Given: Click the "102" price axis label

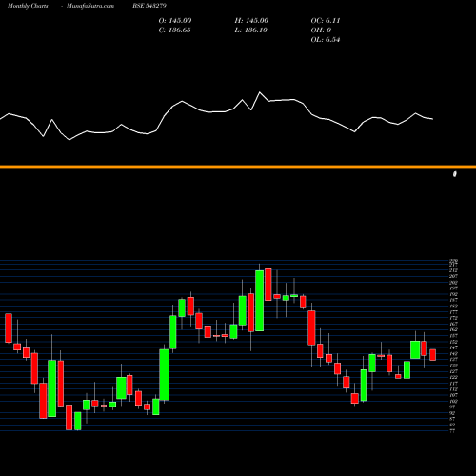Looking at the screenshot, I should pyautogui.click(x=453, y=401).
